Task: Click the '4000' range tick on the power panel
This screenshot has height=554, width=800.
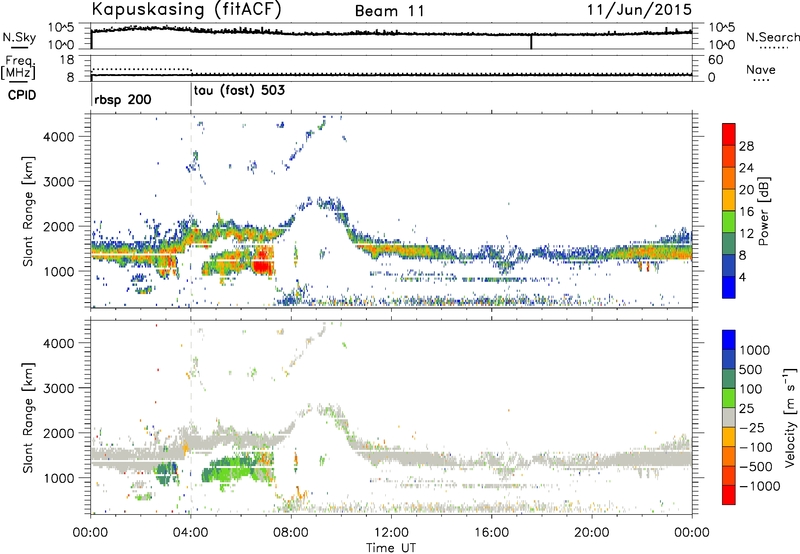Action: pyautogui.click(x=59, y=137)
